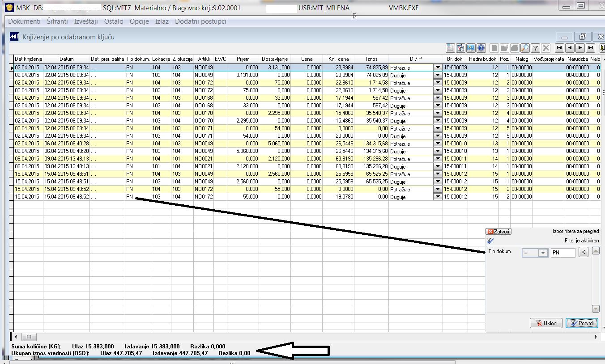605x364 pixels.
Task: Click the Dostavljanje column header
Action: tap(275, 59)
